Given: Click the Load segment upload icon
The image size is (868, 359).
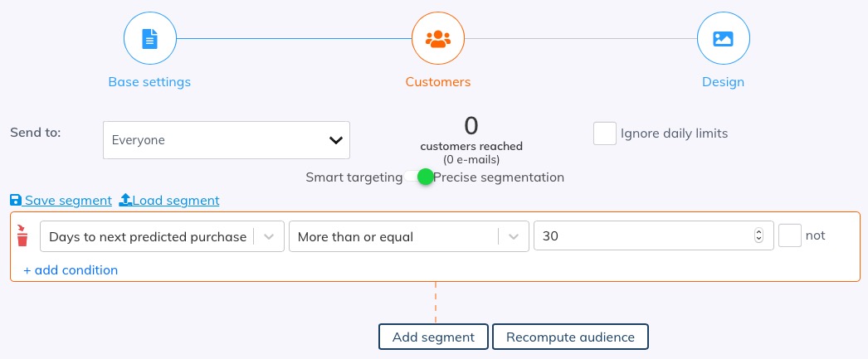Looking at the screenshot, I should pos(125,201).
